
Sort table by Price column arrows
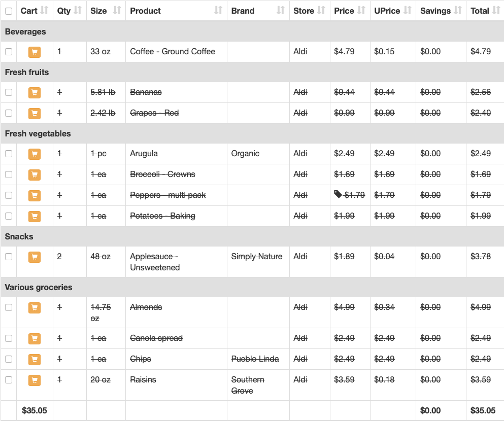pyautogui.click(x=361, y=11)
